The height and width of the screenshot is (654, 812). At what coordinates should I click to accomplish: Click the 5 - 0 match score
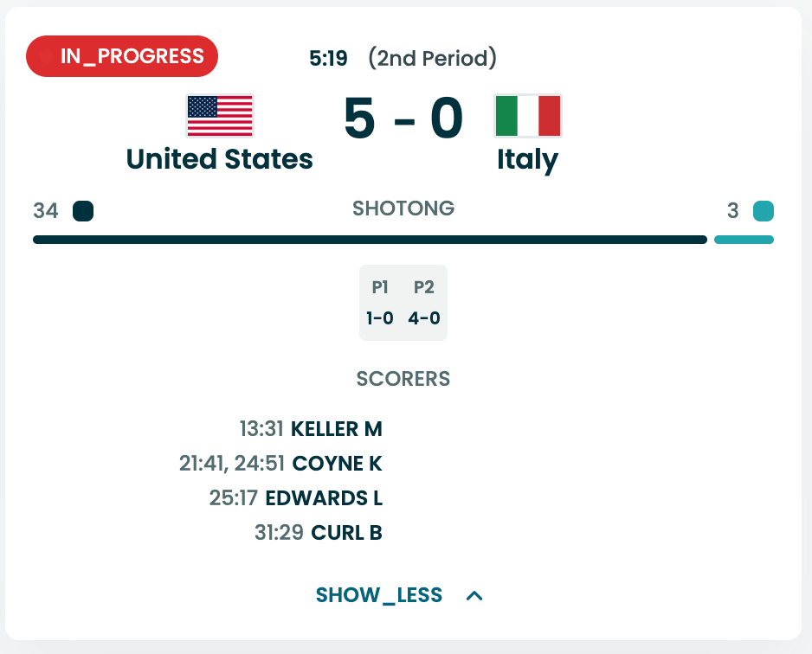(x=403, y=119)
